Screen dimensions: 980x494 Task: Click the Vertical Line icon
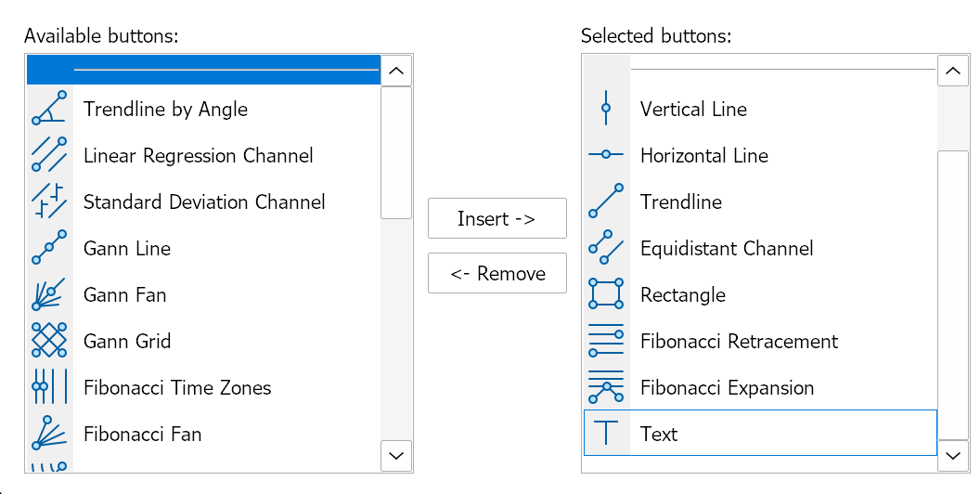606,109
